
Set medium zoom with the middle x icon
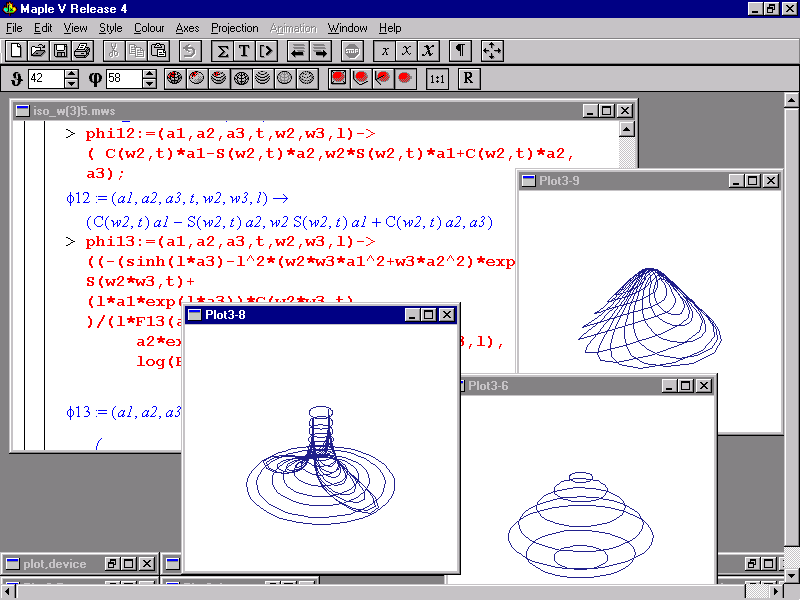tap(406, 51)
